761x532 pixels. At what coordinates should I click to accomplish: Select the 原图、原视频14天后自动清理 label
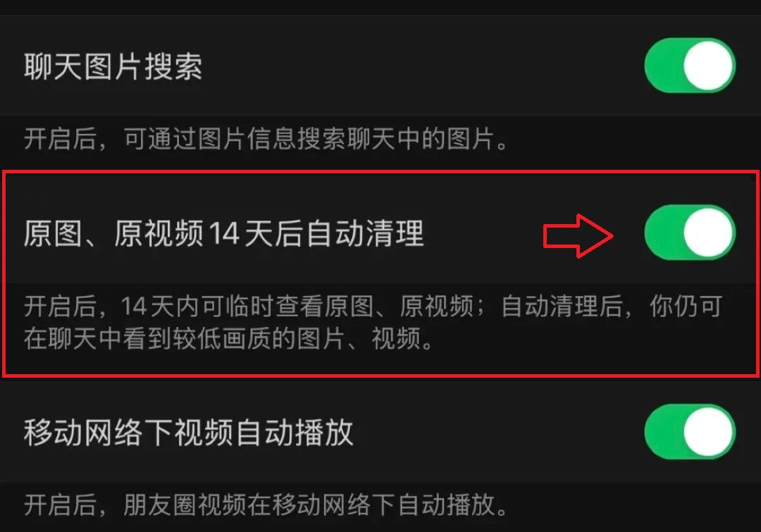coord(224,233)
